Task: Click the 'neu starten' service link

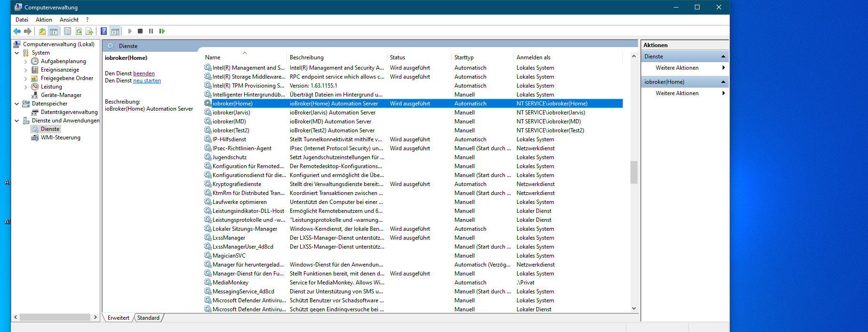Action: click(147, 81)
